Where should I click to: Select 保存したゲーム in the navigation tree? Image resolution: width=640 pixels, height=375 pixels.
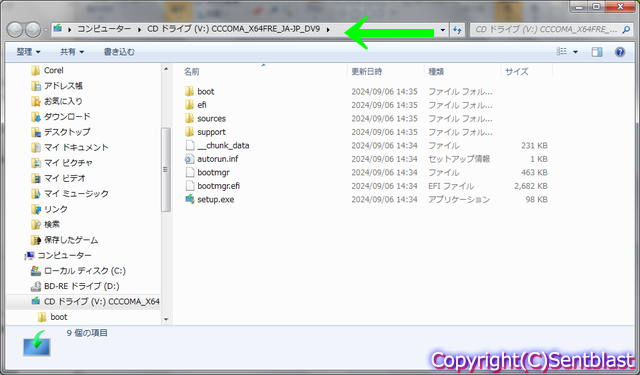coord(71,240)
